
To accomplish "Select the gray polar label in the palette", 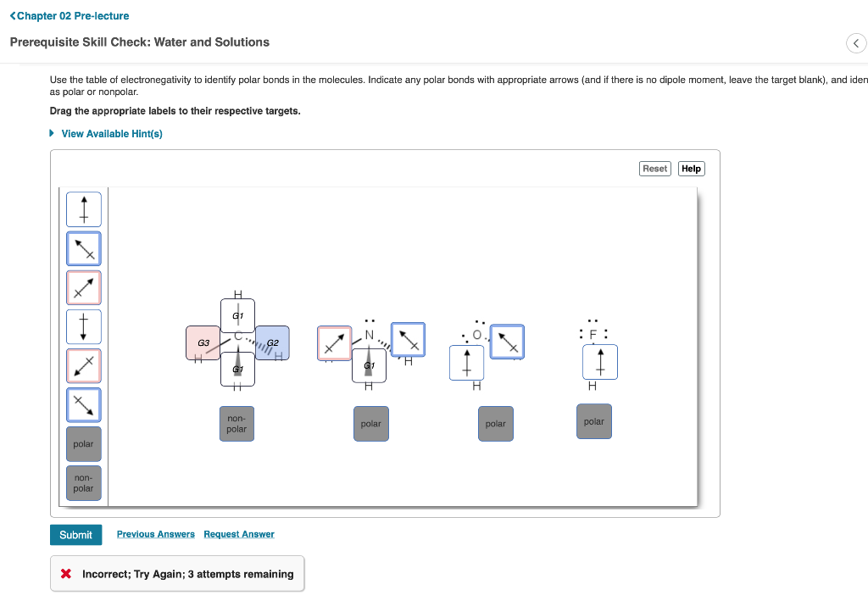I will (x=84, y=444).
